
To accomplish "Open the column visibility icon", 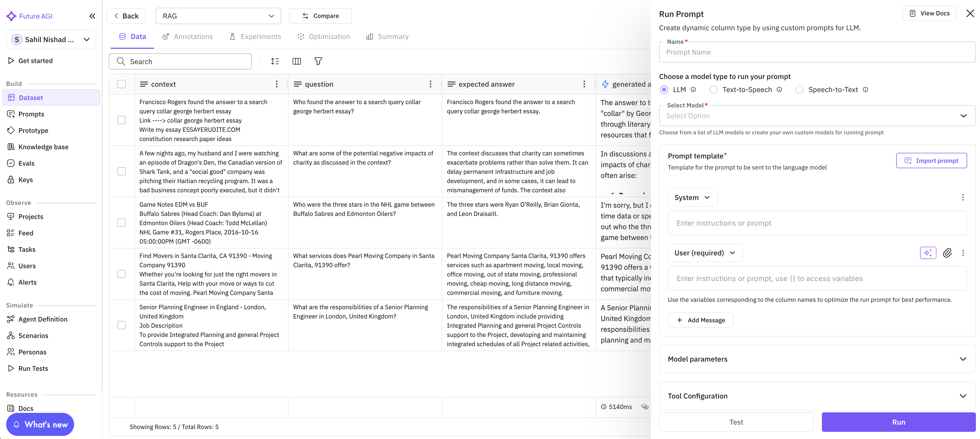I will coord(297,61).
